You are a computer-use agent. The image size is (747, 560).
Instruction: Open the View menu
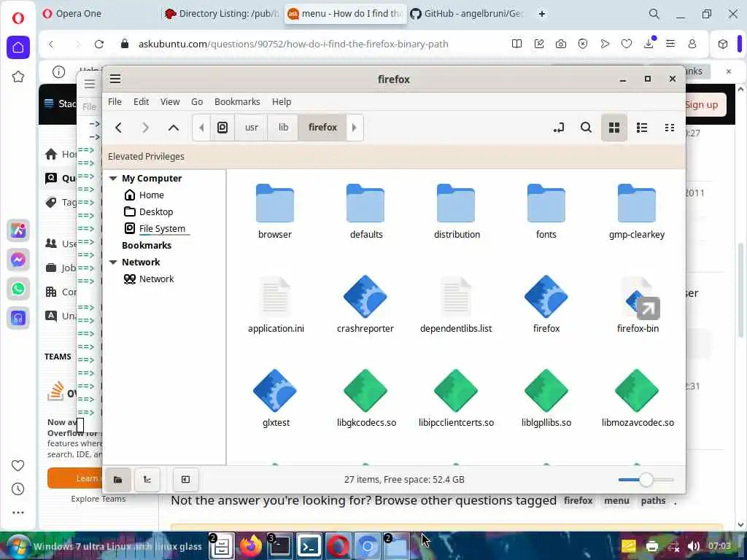(169, 101)
